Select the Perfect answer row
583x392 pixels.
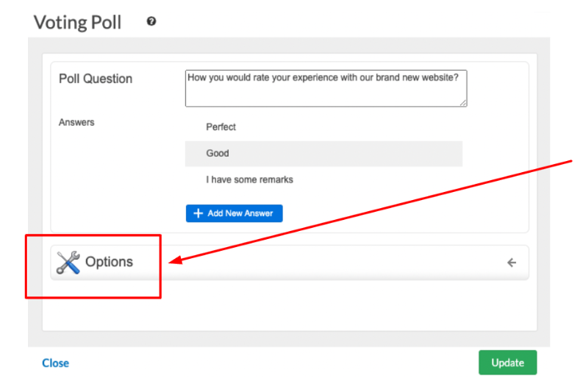coord(323,127)
